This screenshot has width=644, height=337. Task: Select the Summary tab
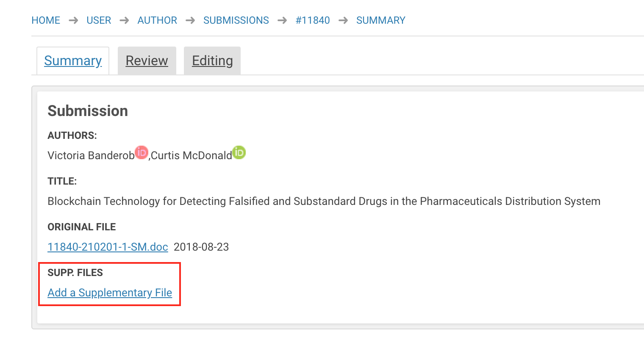point(73,61)
